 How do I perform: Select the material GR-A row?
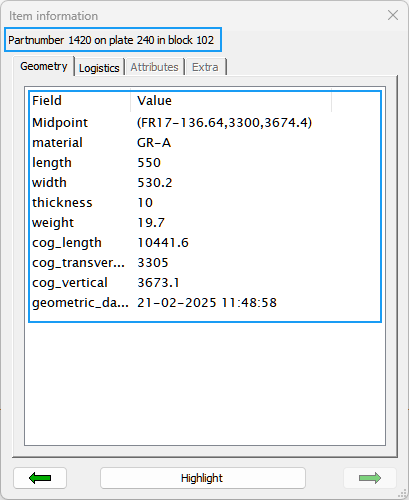[x=205, y=143]
